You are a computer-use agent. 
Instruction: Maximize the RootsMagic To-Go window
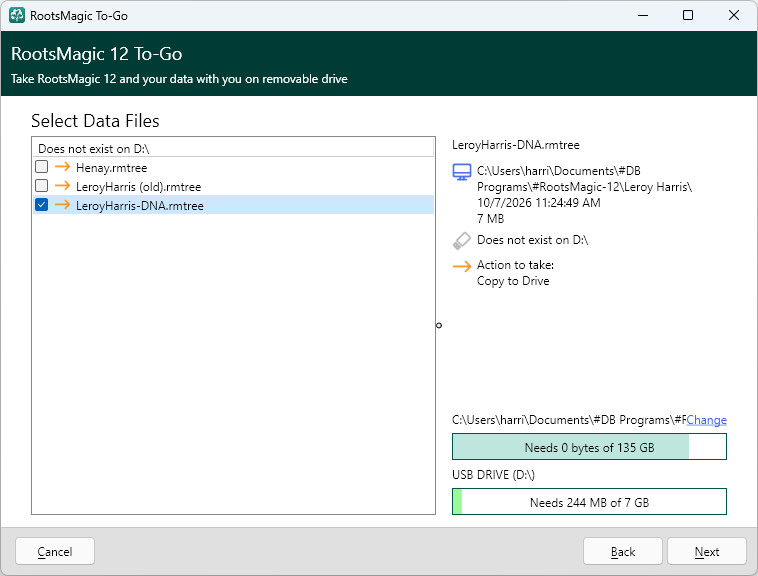point(687,15)
